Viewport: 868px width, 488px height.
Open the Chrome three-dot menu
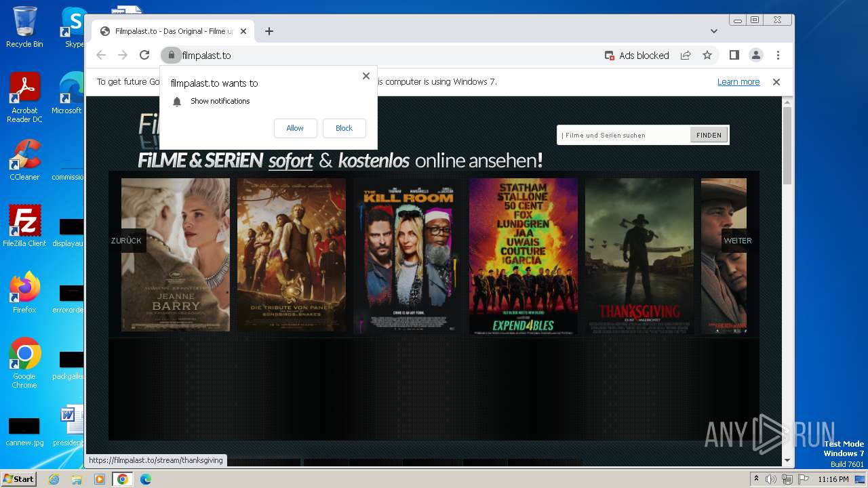[x=778, y=55]
